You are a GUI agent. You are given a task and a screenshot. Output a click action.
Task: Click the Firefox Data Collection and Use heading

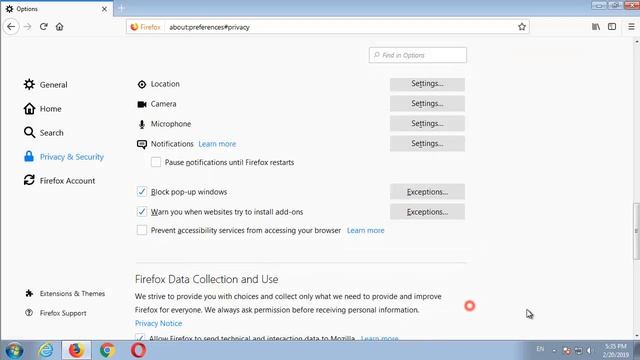tap(207, 280)
